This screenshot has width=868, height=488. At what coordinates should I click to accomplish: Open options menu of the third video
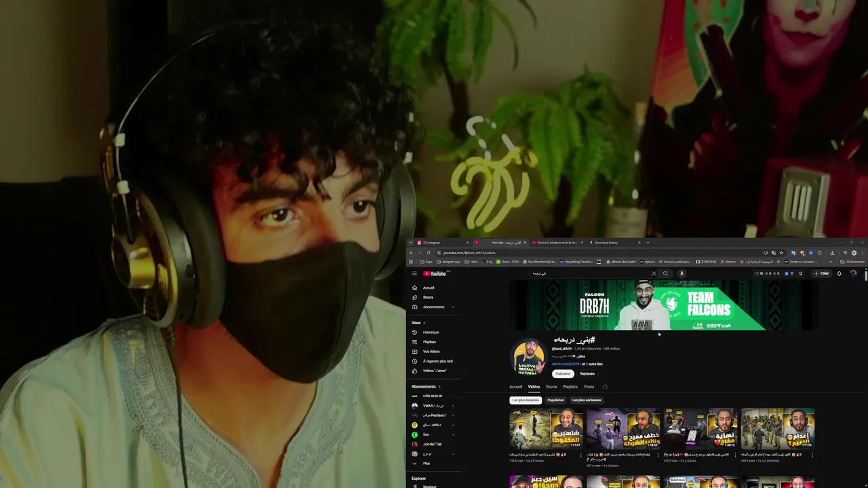pyautogui.click(x=735, y=455)
